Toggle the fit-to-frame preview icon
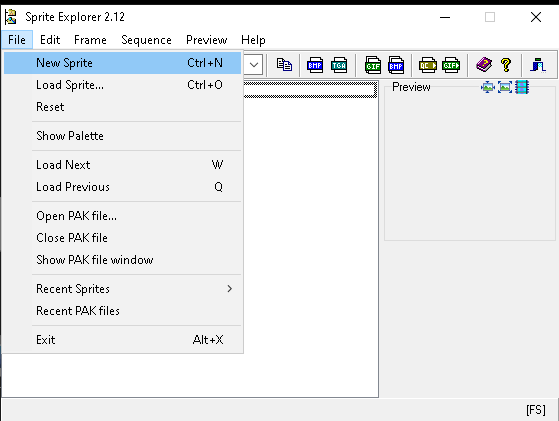 (x=505, y=87)
